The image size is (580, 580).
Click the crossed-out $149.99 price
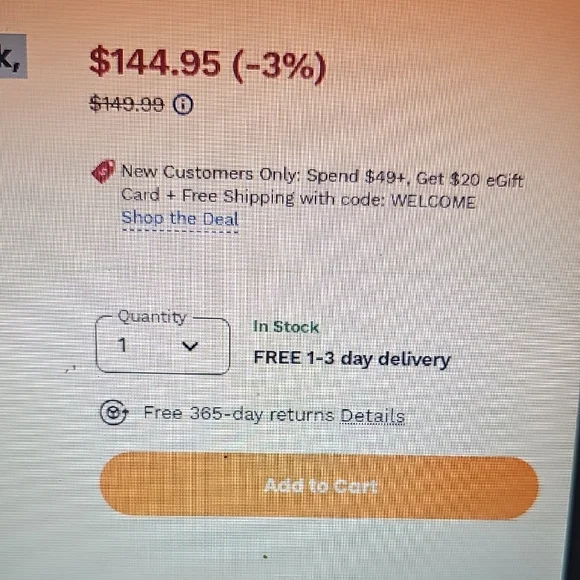[127, 103]
